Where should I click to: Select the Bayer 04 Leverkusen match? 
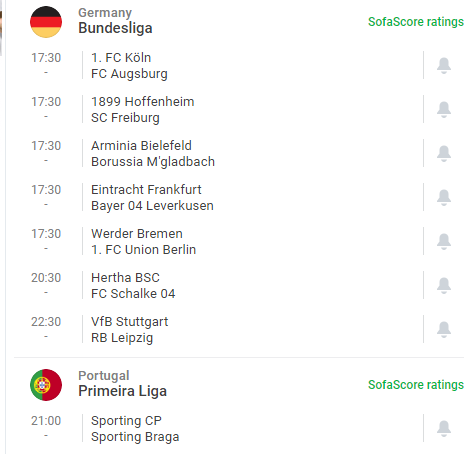pos(235,197)
